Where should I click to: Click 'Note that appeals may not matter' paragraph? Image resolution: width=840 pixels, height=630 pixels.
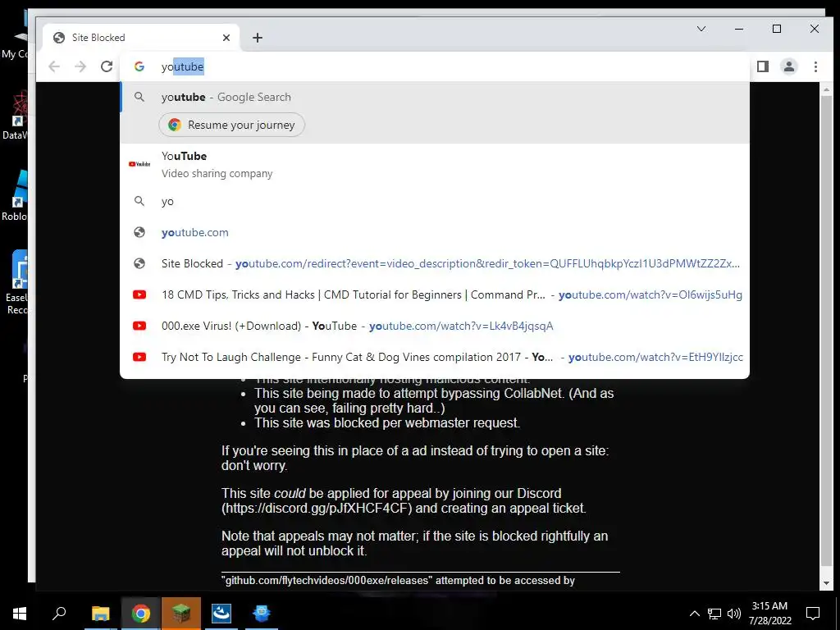pyautogui.click(x=414, y=543)
